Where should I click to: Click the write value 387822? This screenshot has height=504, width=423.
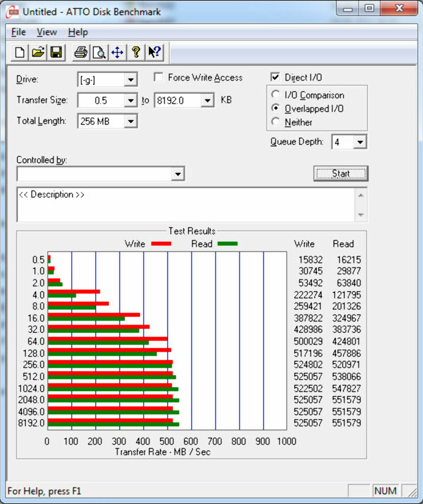308,318
